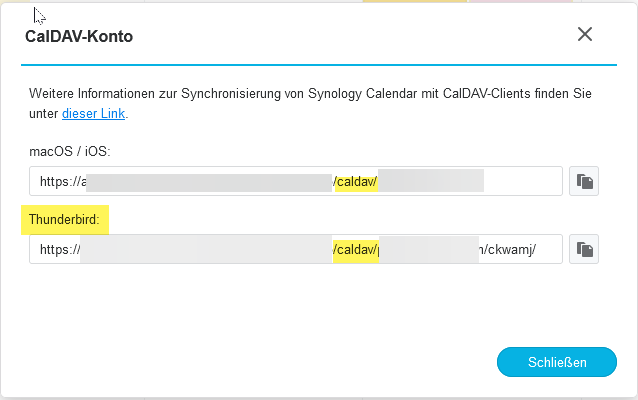Click the 'macOS / iOS:' label

pyautogui.click(x=68, y=150)
